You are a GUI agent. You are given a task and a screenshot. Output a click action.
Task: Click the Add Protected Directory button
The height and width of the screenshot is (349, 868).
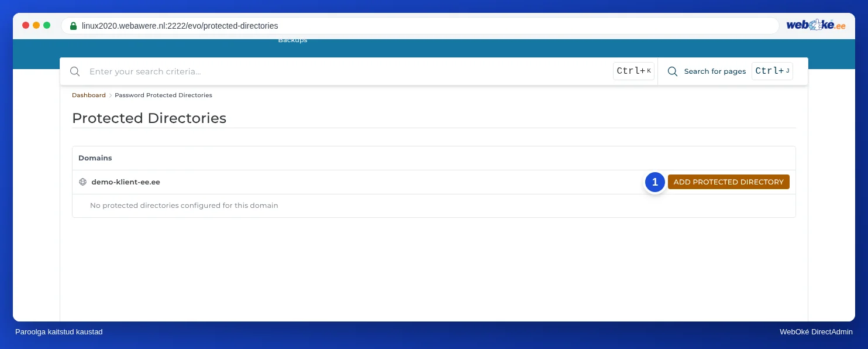point(728,182)
